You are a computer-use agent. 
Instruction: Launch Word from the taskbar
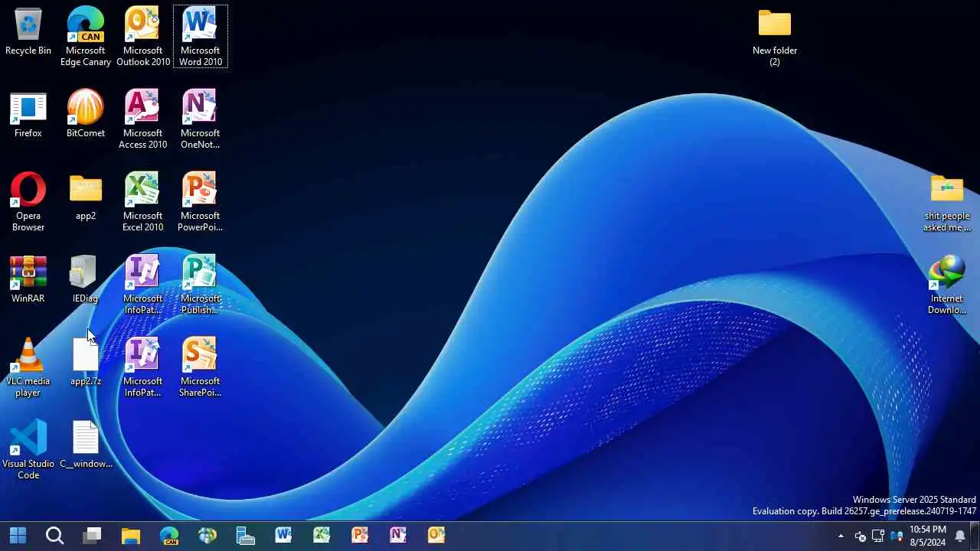coord(283,535)
